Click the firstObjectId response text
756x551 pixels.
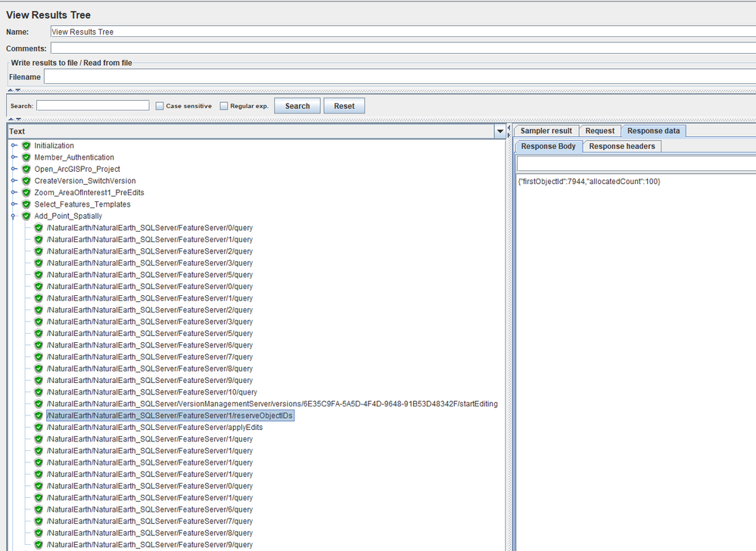[589, 182]
